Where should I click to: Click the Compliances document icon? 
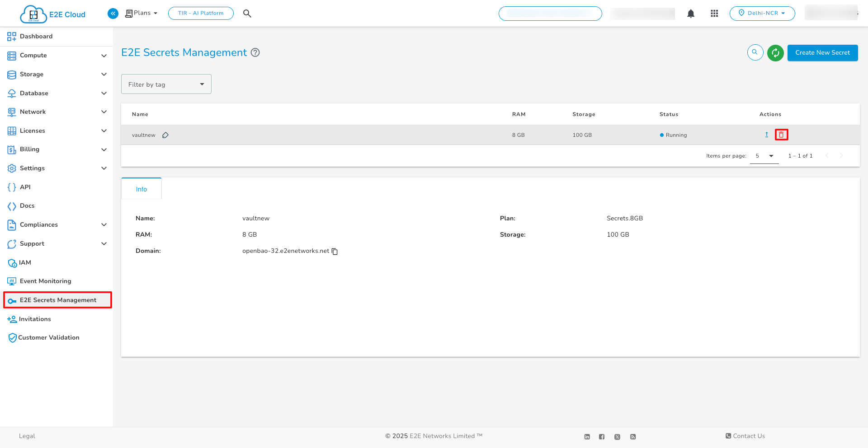(12, 225)
